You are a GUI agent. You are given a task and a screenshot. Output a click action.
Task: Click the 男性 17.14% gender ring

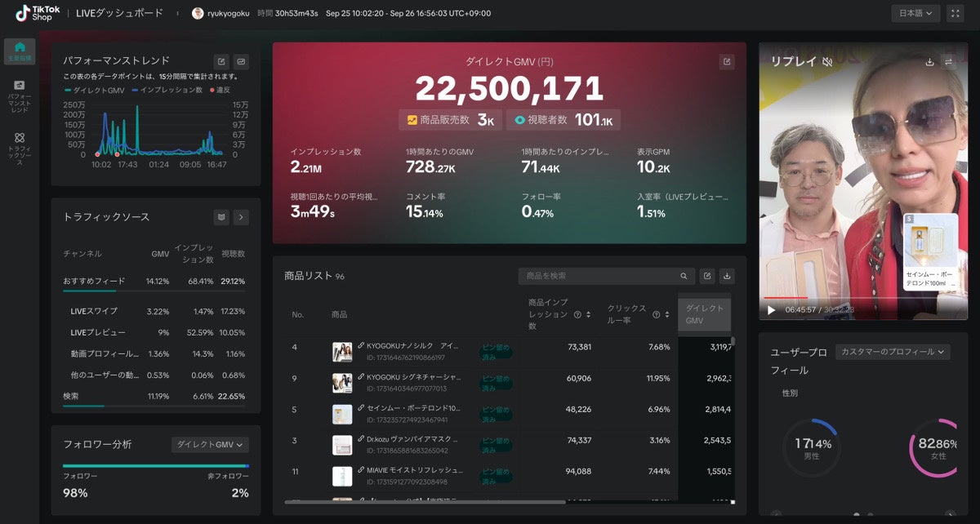click(813, 447)
